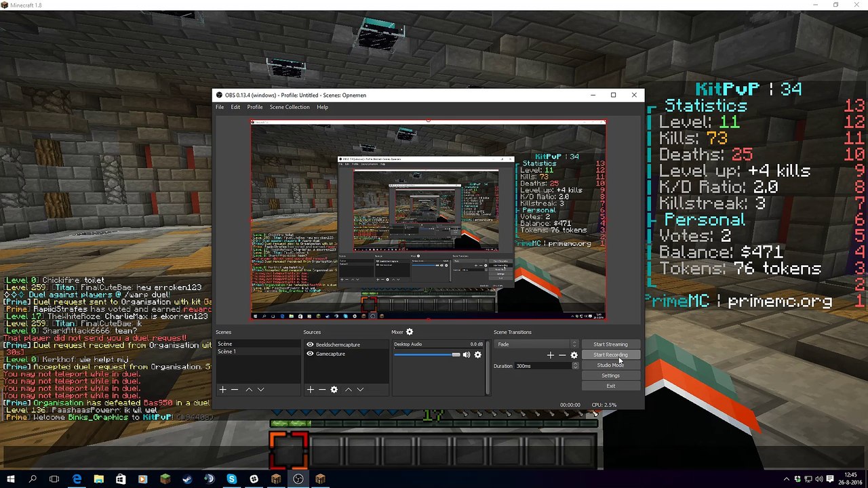Open Windows search from the taskbar

33,479
